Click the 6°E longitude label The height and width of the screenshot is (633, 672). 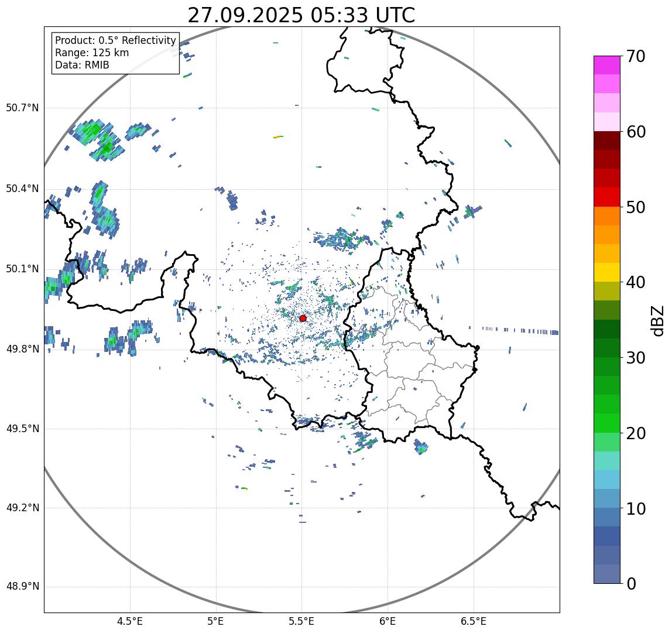click(388, 621)
